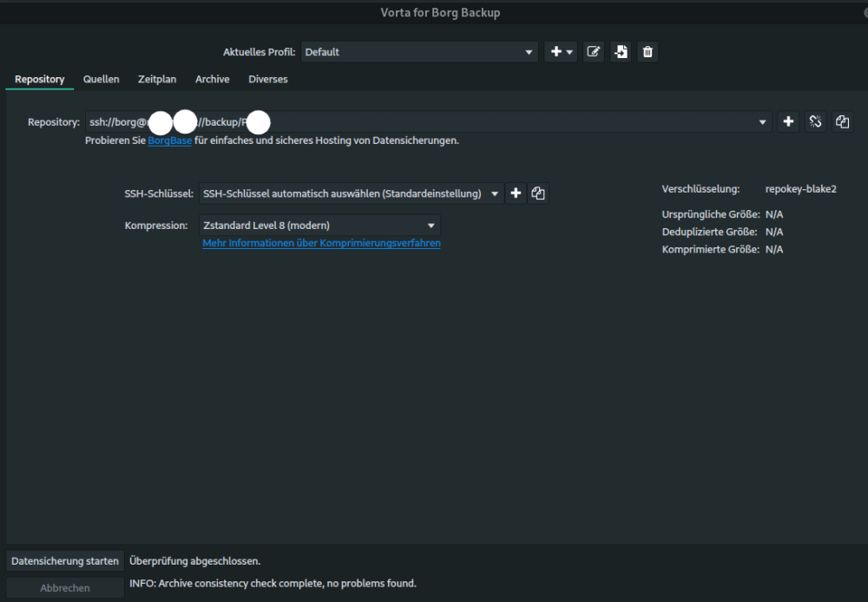Go to the Diverses tab
The height and width of the screenshot is (602, 868).
[x=268, y=79]
